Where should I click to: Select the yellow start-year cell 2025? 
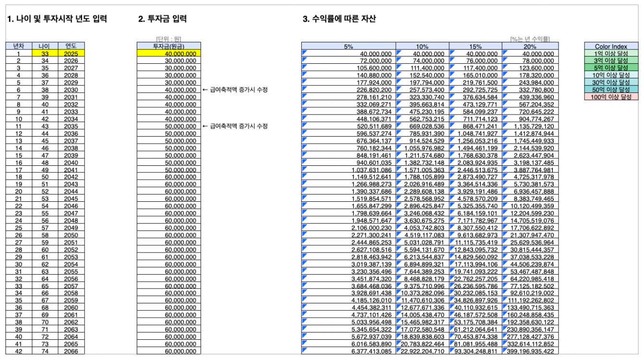[x=70, y=54]
